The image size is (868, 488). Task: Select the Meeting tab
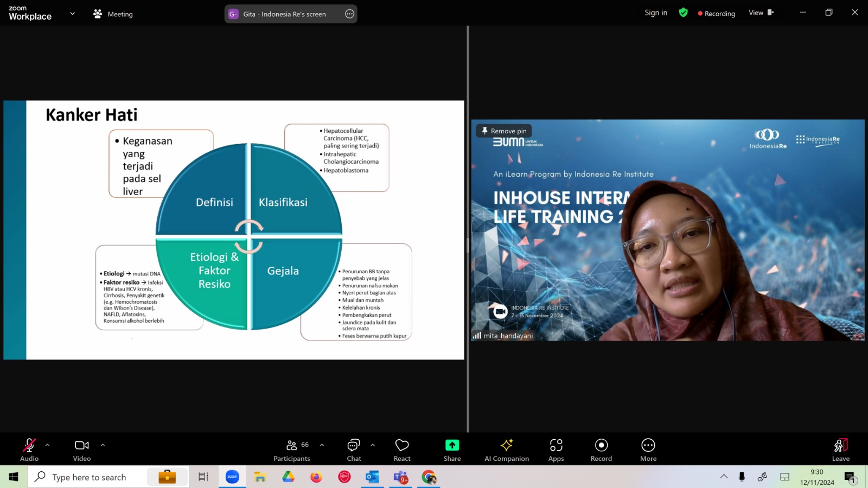click(113, 14)
